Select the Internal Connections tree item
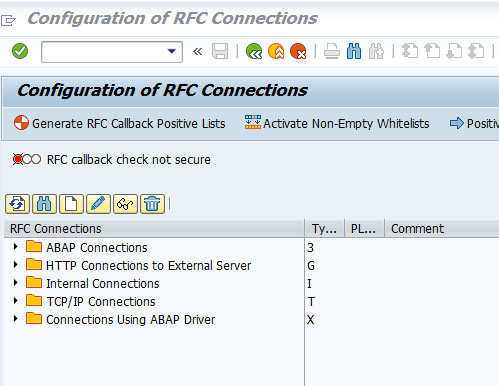The height and width of the screenshot is (386, 499). pyautogui.click(x=103, y=283)
